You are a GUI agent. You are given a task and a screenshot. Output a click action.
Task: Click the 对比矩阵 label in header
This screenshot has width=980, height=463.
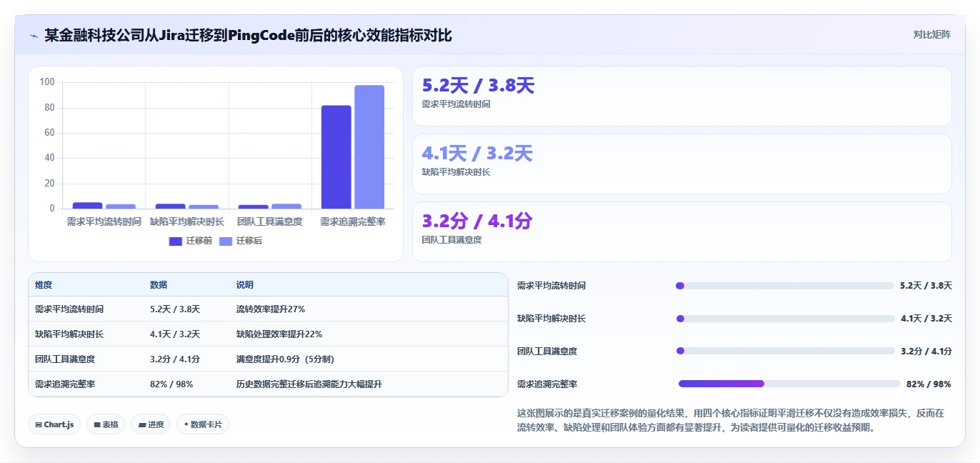point(932,34)
